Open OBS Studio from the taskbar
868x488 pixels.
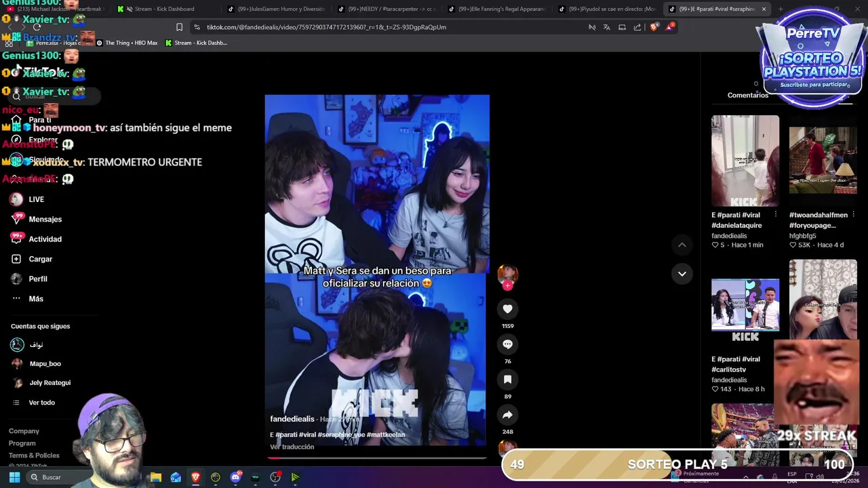pos(275,477)
